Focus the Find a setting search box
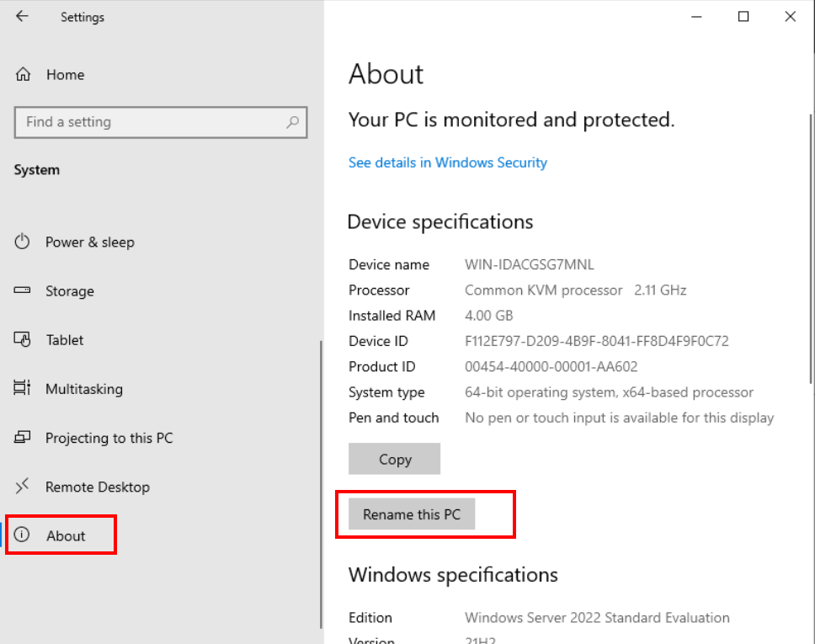 (x=152, y=122)
